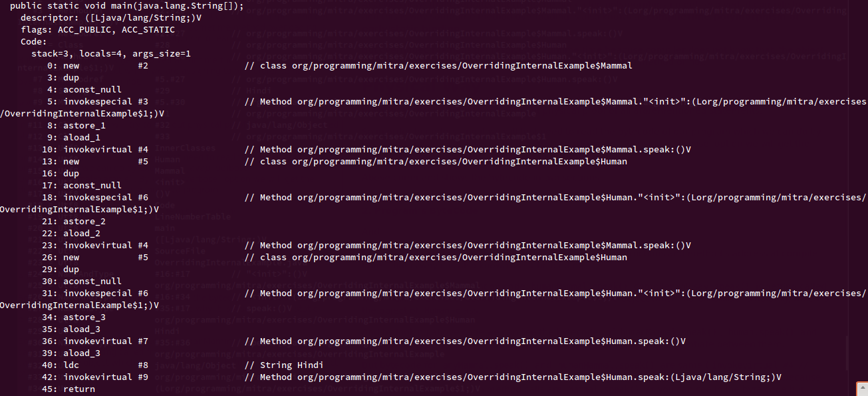Image resolution: width=868 pixels, height=396 pixels.
Task: Click the invokevirtual #7 instruction
Action: click(x=106, y=341)
